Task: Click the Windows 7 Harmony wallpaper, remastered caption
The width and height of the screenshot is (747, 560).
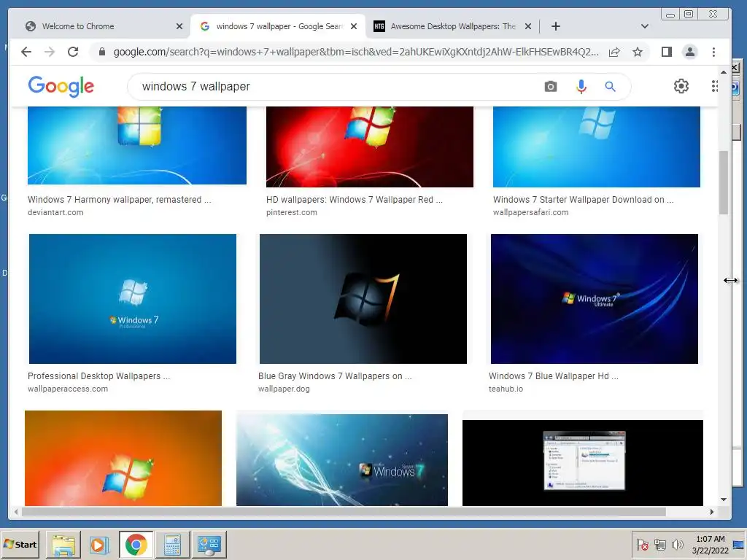Action: 119,200
